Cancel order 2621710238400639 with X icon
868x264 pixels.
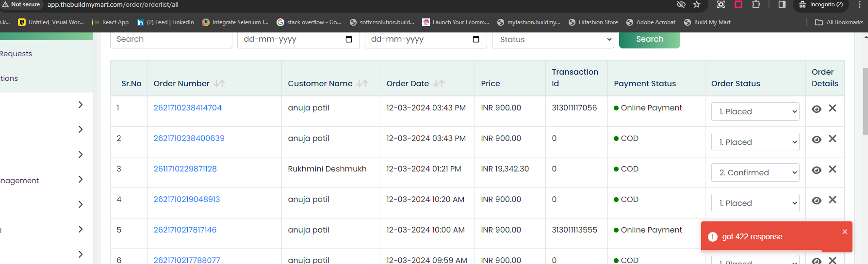(833, 139)
